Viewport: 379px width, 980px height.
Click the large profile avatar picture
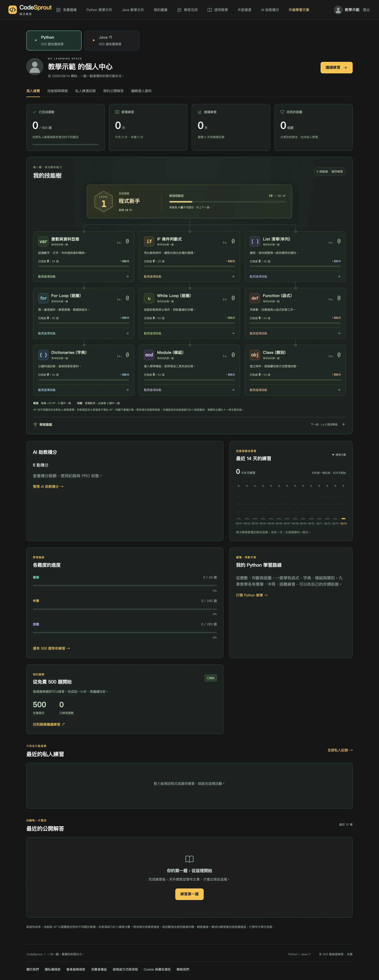(x=35, y=67)
